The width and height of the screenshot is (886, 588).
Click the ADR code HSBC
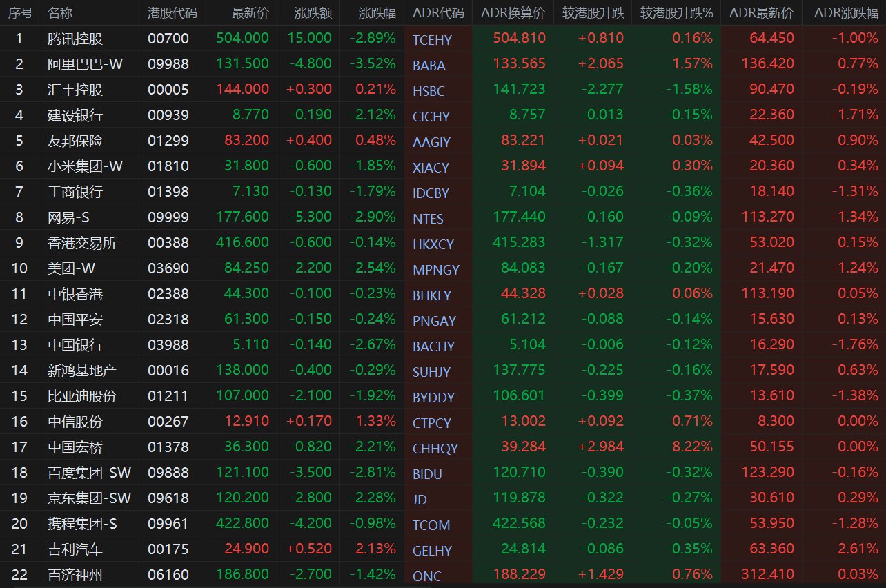pos(429,91)
